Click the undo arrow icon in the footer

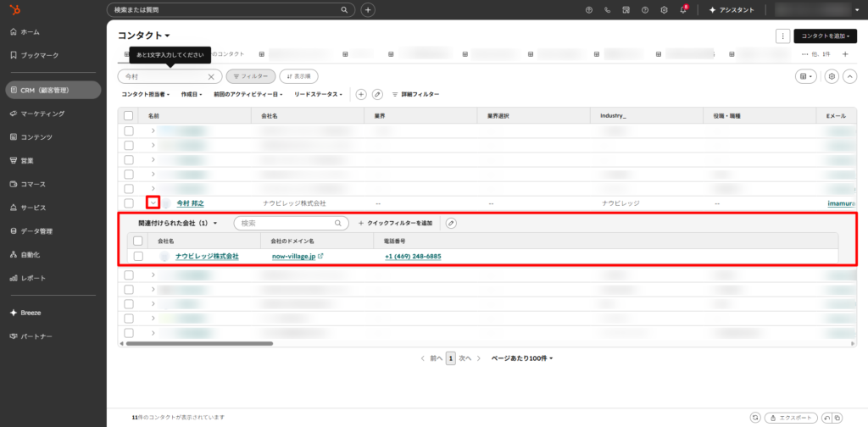click(x=826, y=418)
